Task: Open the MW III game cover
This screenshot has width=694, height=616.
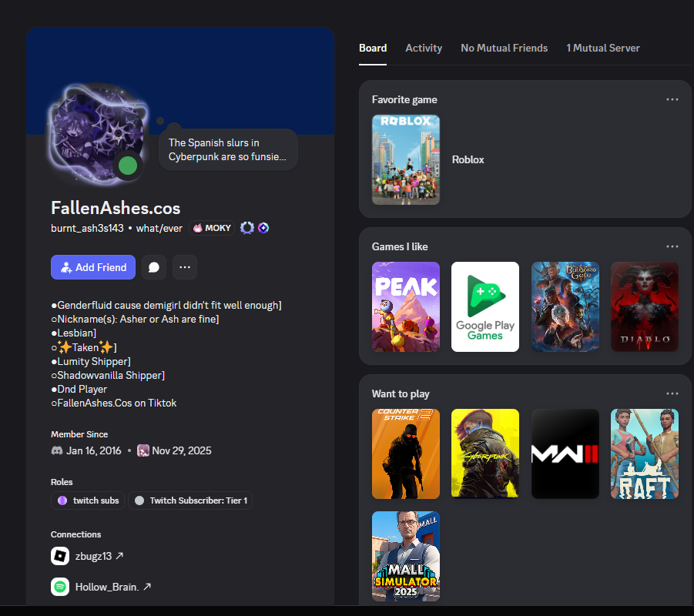Action: click(x=565, y=454)
